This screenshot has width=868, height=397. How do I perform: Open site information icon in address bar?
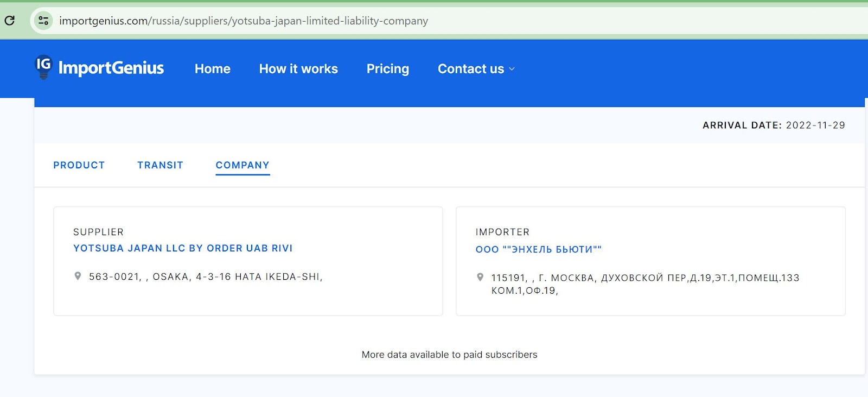click(43, 21)
